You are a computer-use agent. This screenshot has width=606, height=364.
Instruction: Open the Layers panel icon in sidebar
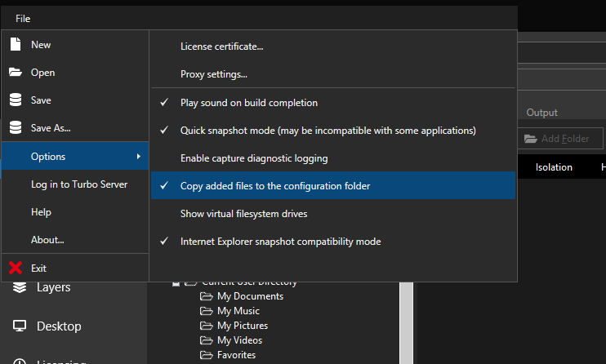pos(20,287)
